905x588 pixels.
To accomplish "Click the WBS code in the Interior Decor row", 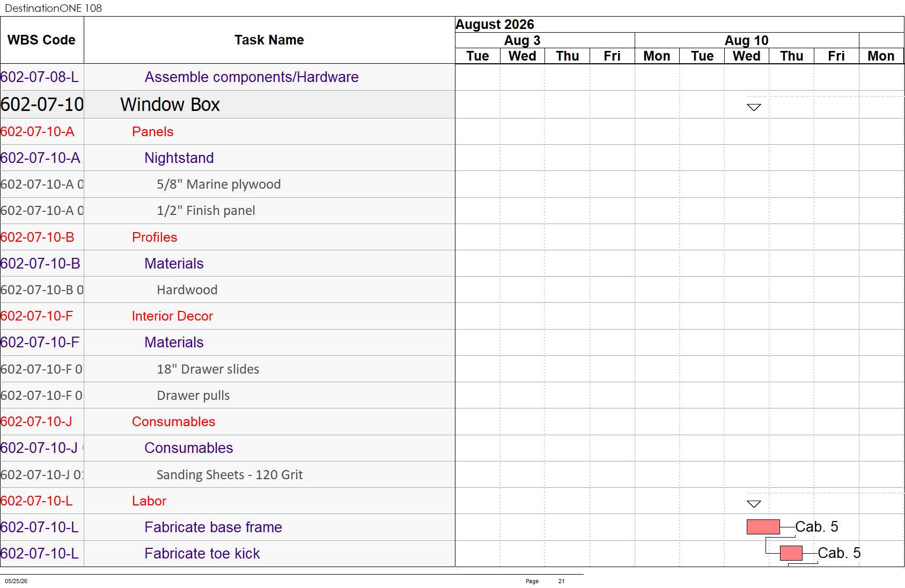I will coord(36,316).
